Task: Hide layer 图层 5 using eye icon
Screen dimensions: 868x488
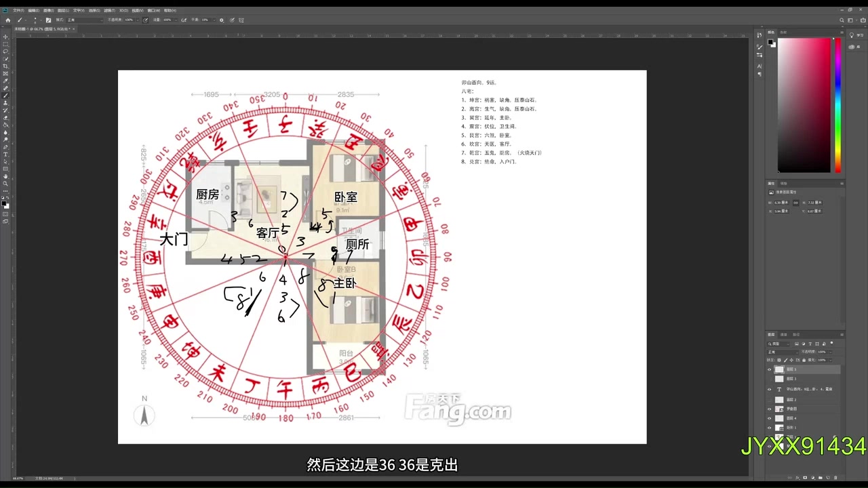Action: (769, 369)
